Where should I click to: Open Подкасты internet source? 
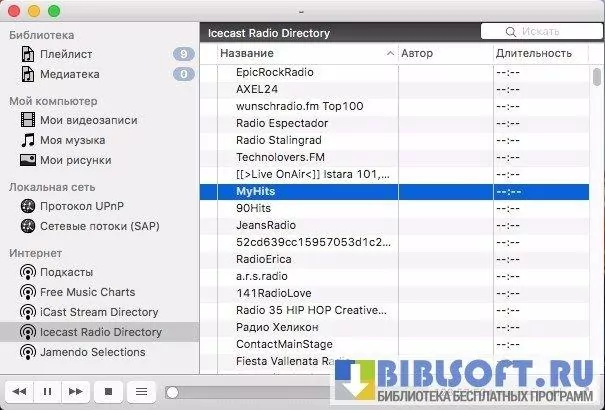(x=66, y=272)
